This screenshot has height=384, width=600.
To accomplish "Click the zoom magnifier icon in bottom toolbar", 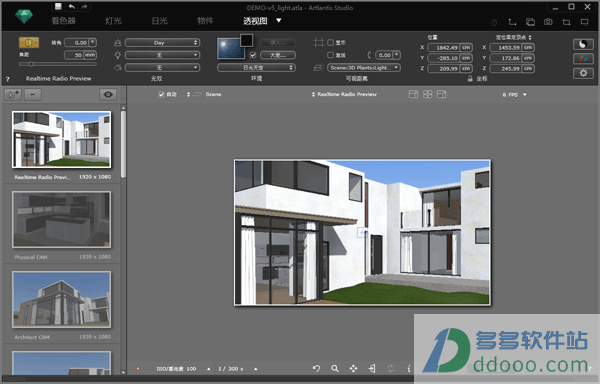I will 335,368.
